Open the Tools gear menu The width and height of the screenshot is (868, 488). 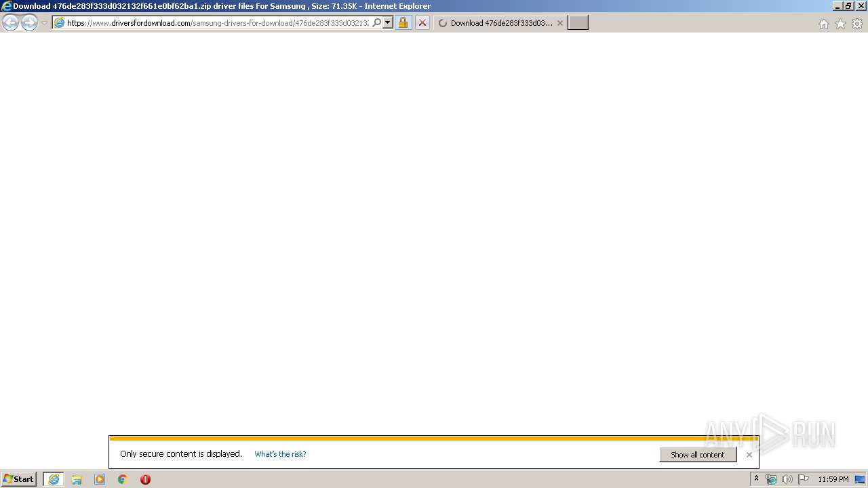[x=857, y=24]
